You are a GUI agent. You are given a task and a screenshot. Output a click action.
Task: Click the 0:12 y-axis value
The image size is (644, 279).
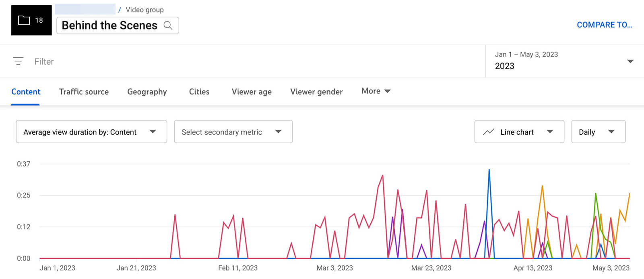[23, 227]
